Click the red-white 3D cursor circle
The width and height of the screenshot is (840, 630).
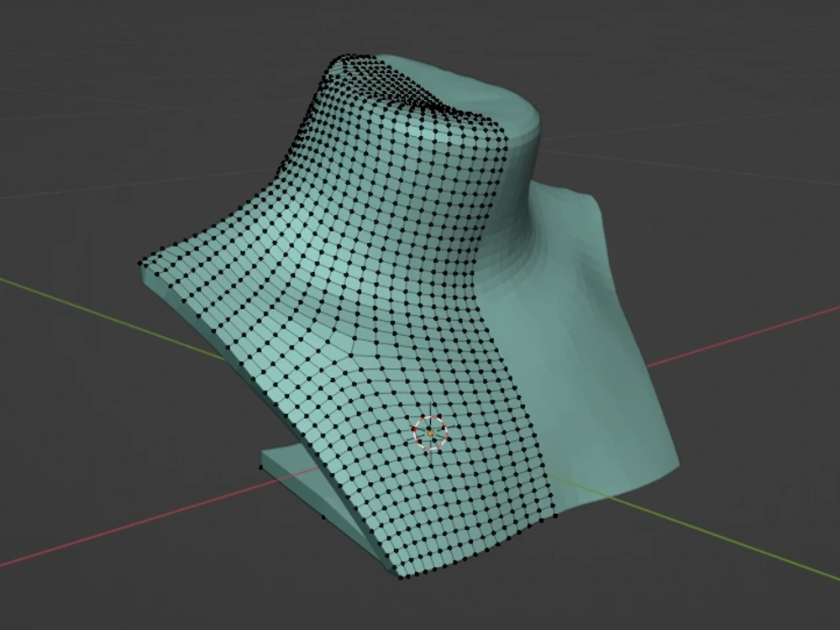click(431, 433)
